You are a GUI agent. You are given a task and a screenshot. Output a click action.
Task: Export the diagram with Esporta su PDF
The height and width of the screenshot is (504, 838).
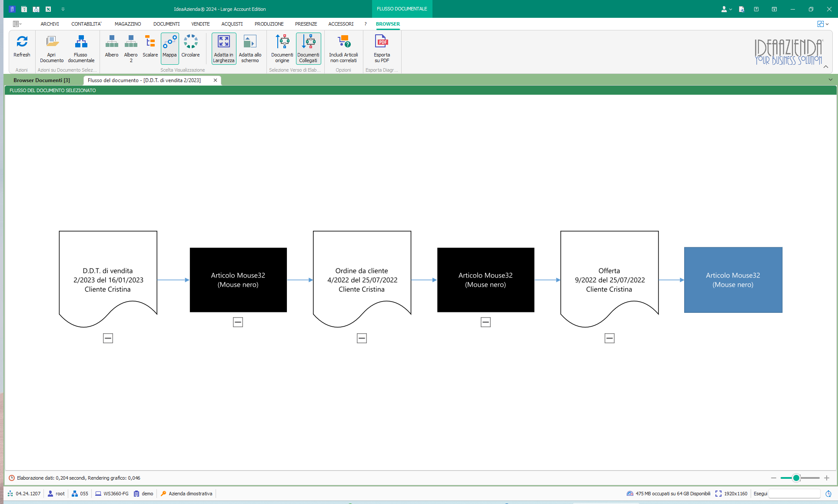click(382, 49)
